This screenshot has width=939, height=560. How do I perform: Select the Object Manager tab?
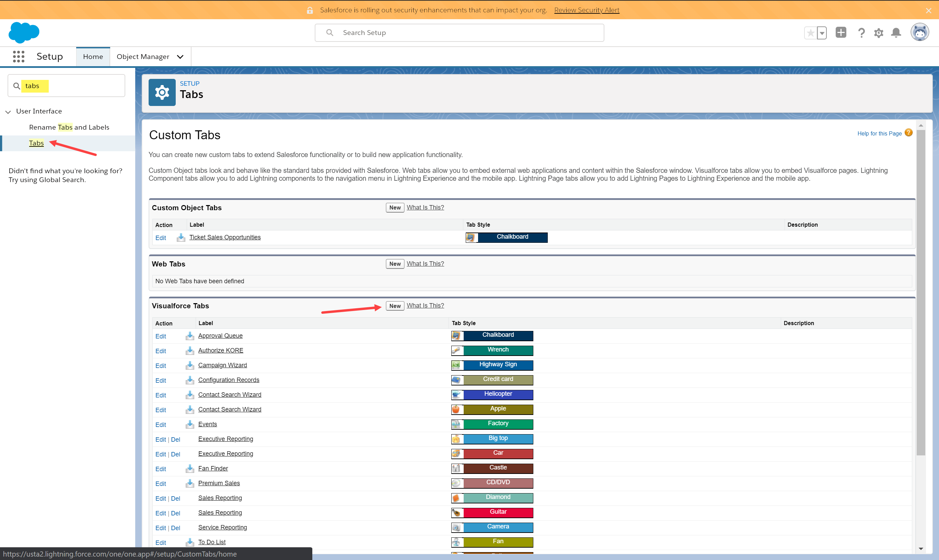(x=143, y=57)
